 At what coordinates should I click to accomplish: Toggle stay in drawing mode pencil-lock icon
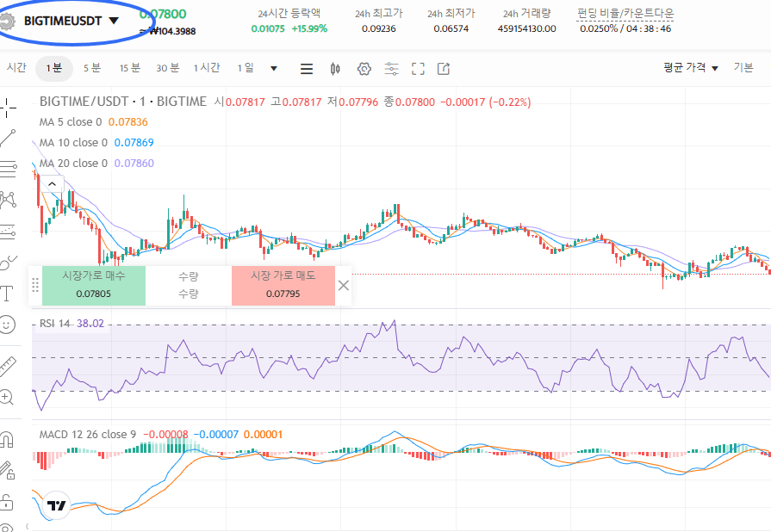pyautogui.click(x=8, y=471)
